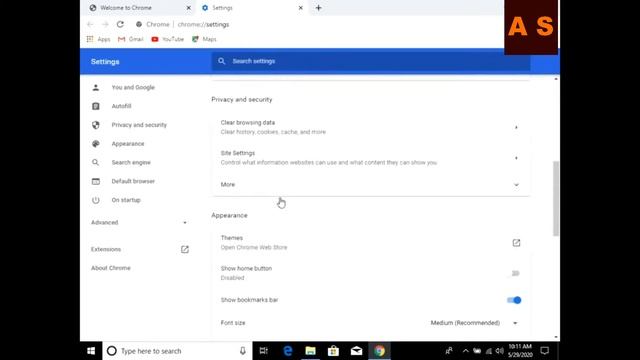Open Default browser section

[x=133, y=181]
